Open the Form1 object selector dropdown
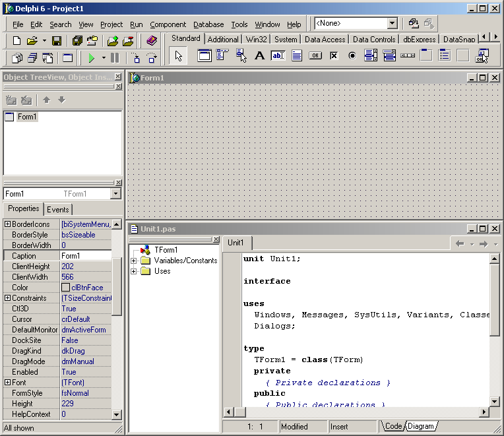This screenshot has height=436, width=504. coord(115,194)
